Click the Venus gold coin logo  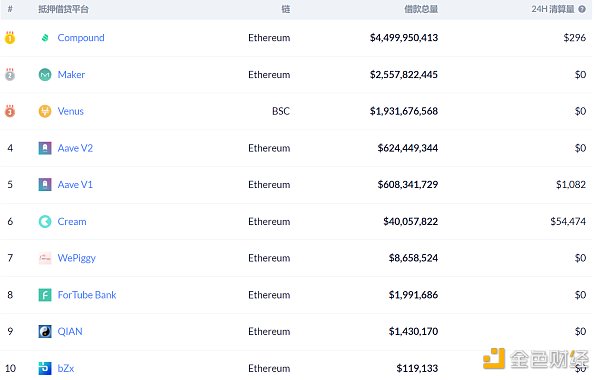click(x=45, y=111)
